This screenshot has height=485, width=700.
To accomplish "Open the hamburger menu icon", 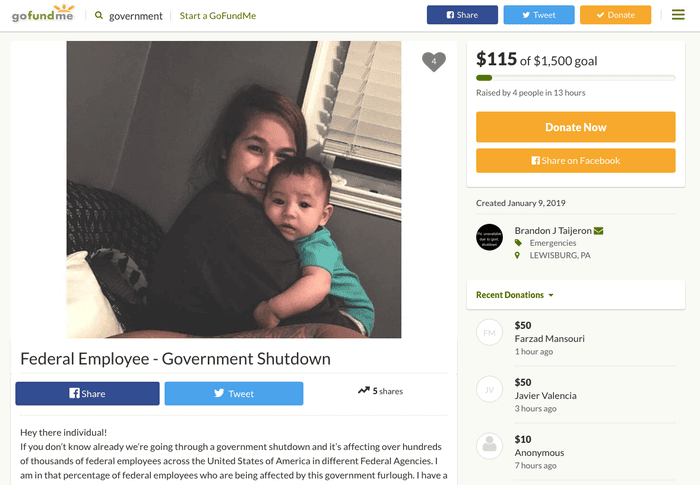I will click(679, 15).
